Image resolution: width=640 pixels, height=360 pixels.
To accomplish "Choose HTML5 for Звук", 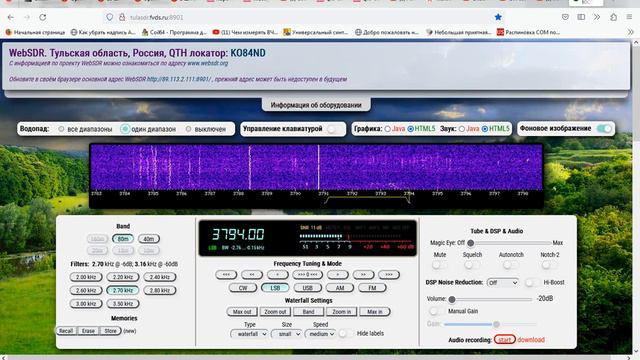I will 485,129.
